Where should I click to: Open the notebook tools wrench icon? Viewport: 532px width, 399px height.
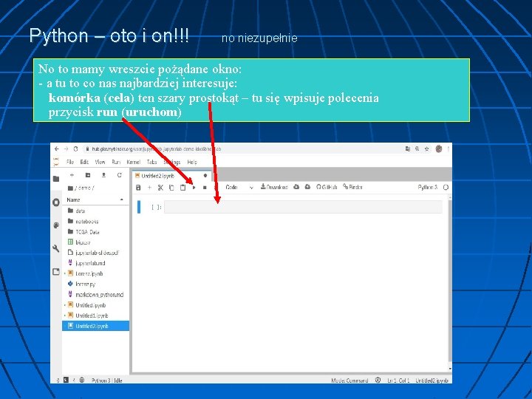tap(56, 249)
